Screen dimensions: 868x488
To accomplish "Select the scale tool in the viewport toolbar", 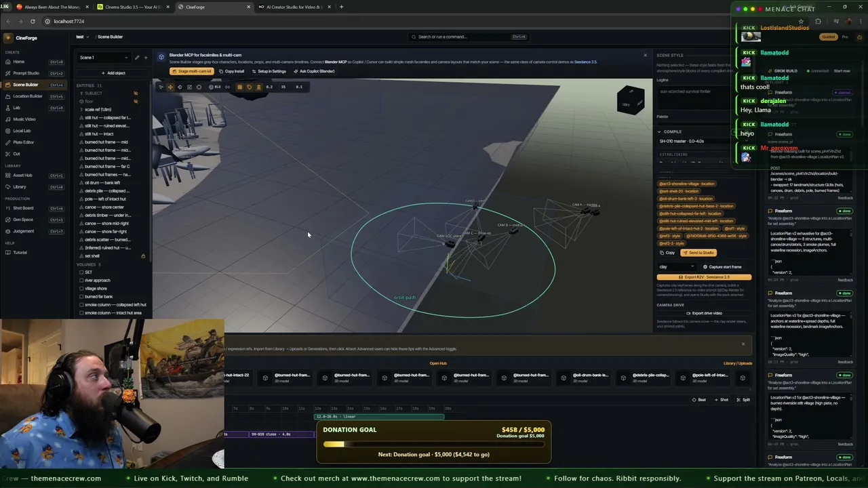I will 189,87.
